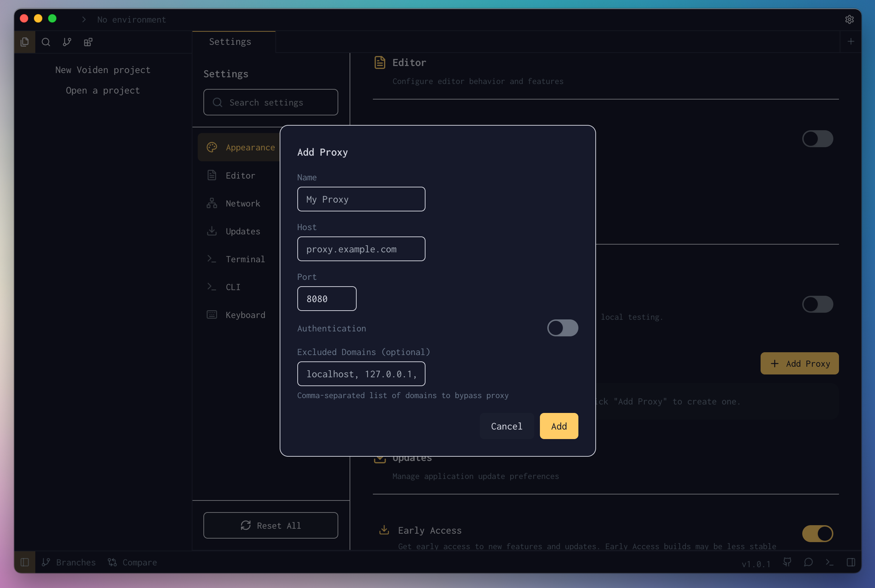Disable the Early Access toggle
Viewport: 875px width, 588px height.
click(817, 534)
